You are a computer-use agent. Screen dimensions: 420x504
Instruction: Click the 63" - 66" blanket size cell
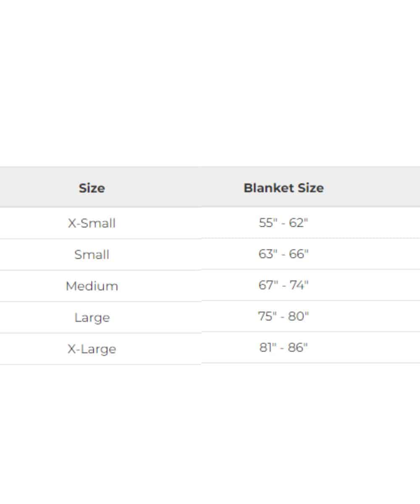[283, 254]
